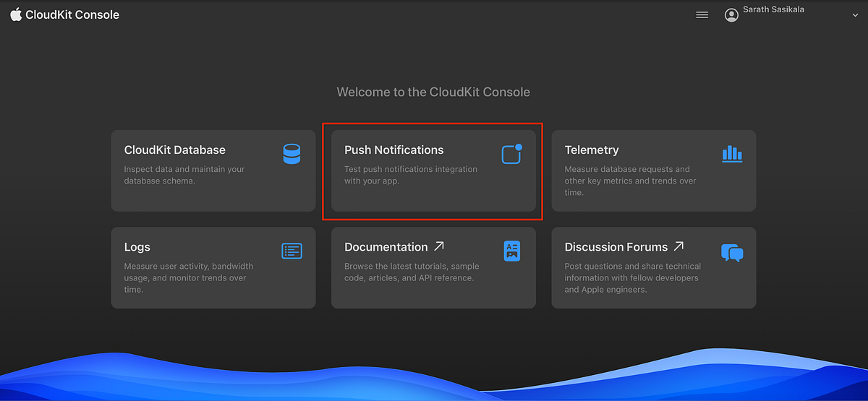Click the Sarath Sasikala account name

(773, 9)
